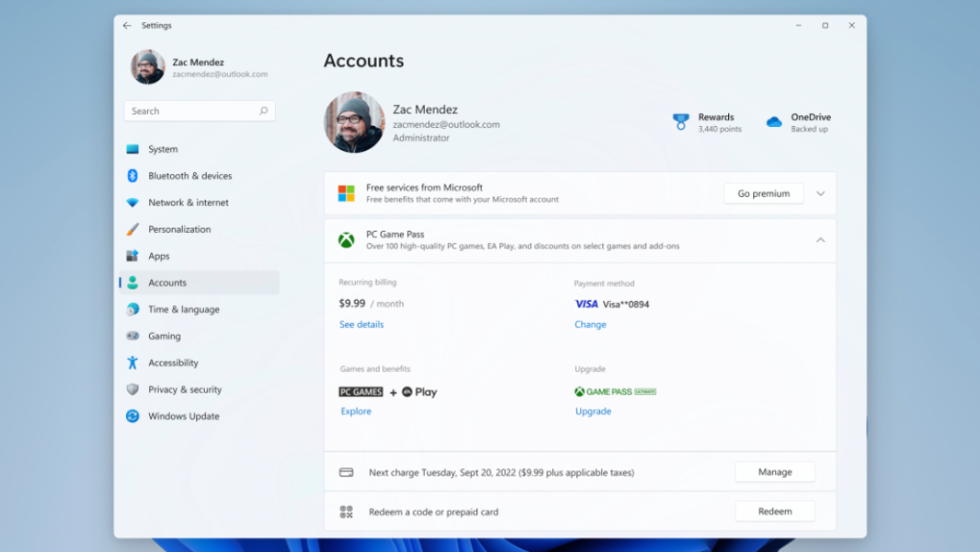This screenshot has height=552, width=980.
Task: Click the redeem code QR icon
Action: pos(346,512)
